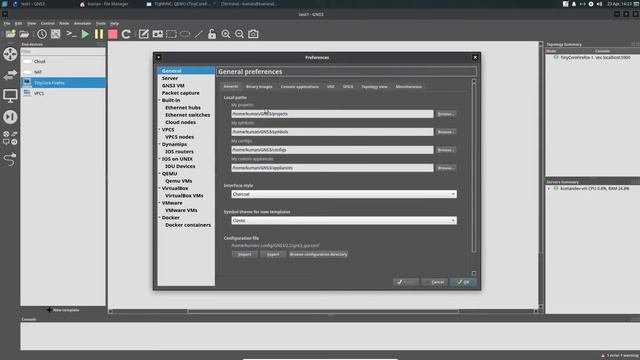The width and height of the screenshot is (640, 360).
Task: Click the Take screenshot camera icon
Action: pyautogui.click(x=253, y=34)
